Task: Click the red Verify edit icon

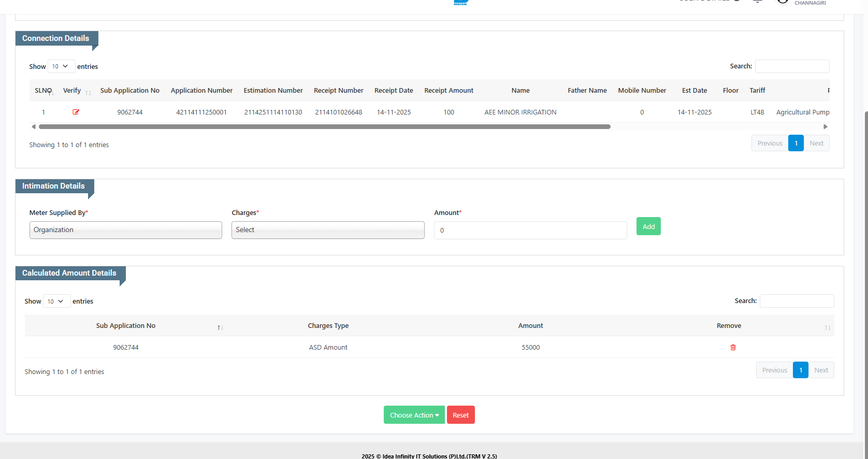Action: point(76,112)
